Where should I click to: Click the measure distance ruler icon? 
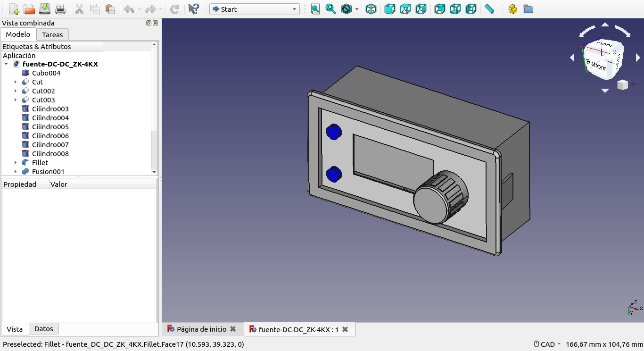(x=489, y=9)
